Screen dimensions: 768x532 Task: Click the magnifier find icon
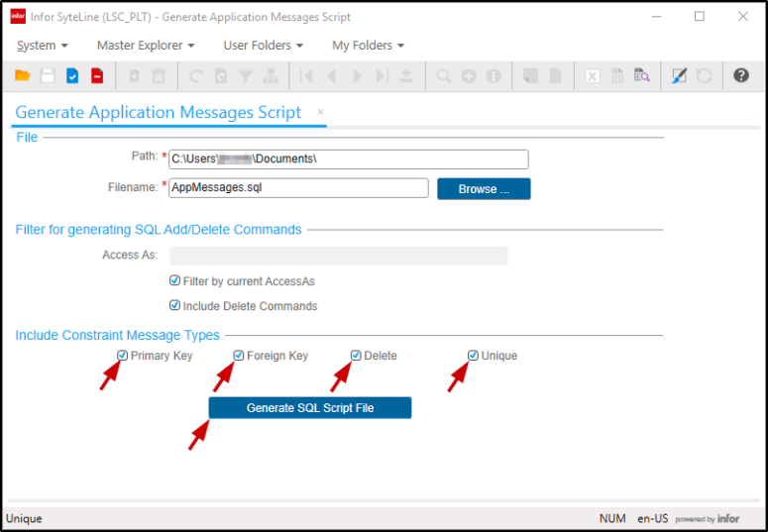pos(444,76)
